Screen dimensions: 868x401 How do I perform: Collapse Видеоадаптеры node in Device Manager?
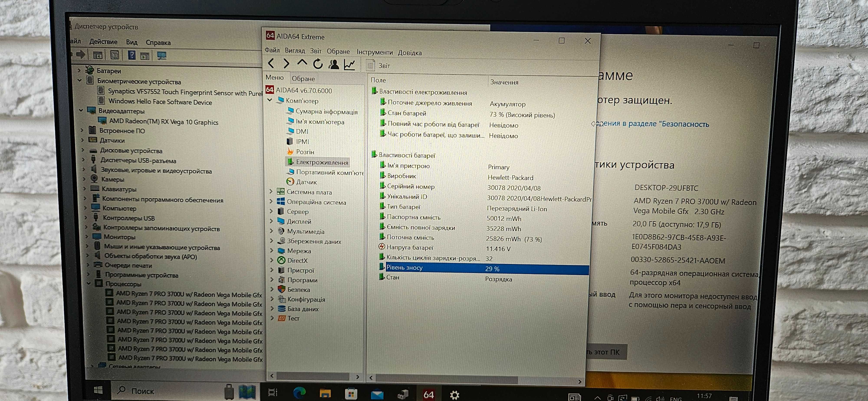click(81, 110)
